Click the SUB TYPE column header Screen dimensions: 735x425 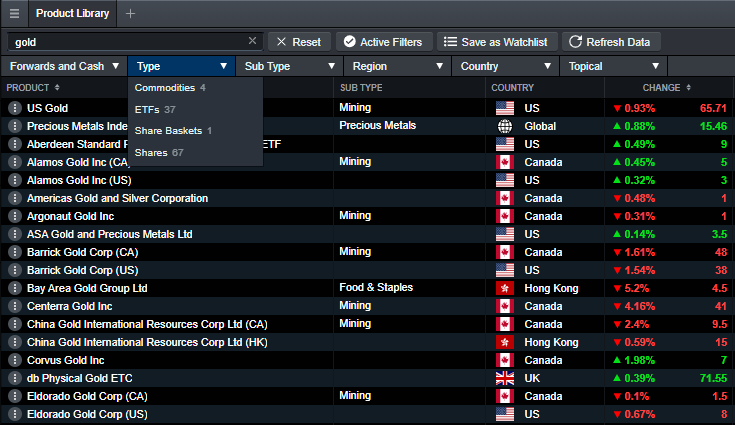point(361,88)
